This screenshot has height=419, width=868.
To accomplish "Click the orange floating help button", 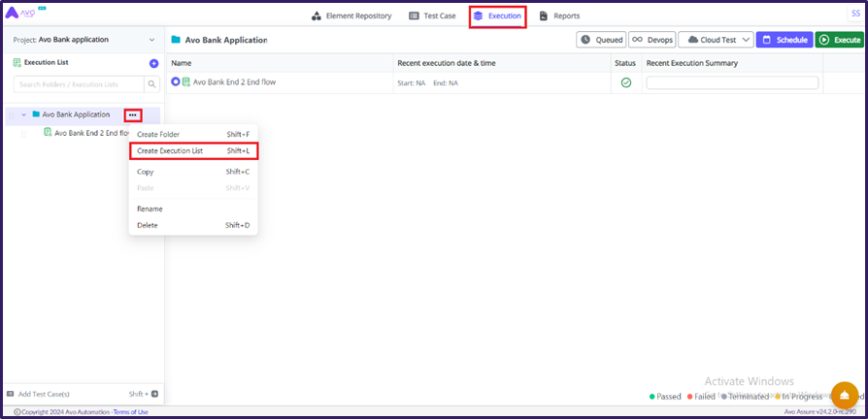I will pyautogui.click(x=845, y=394).
